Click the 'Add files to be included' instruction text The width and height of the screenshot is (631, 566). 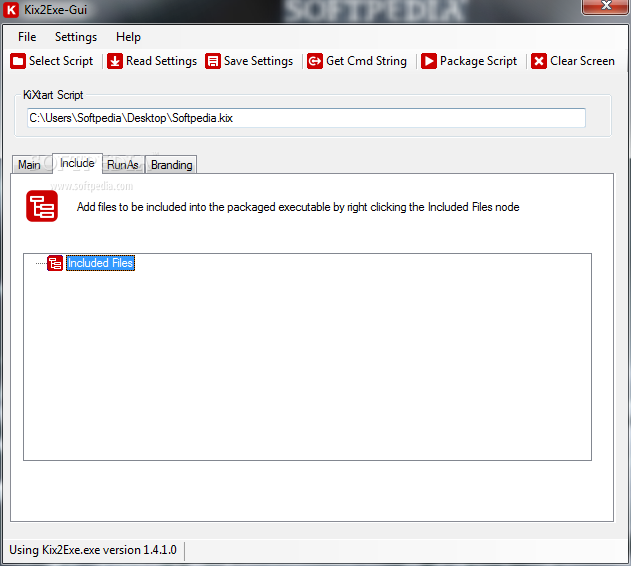[298, 207]
